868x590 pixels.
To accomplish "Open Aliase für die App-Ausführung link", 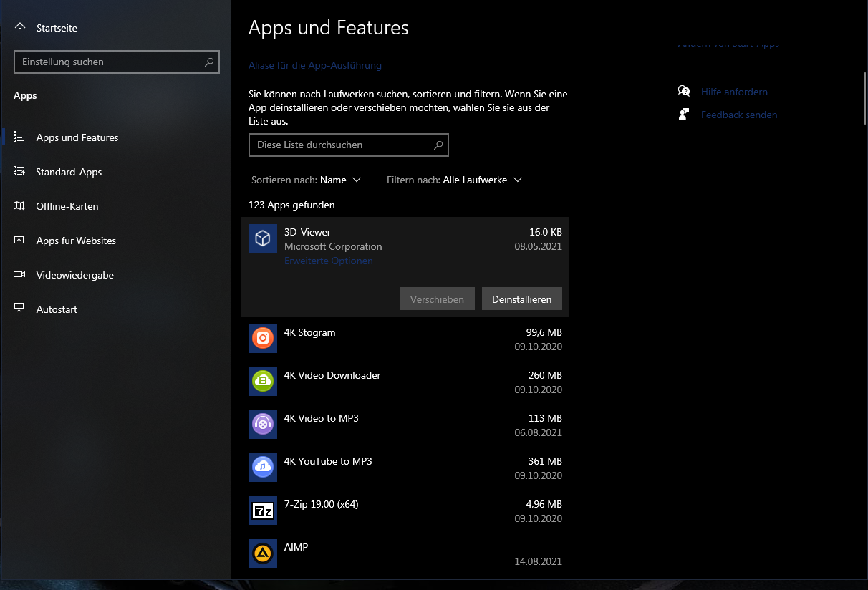I will 314,65.
